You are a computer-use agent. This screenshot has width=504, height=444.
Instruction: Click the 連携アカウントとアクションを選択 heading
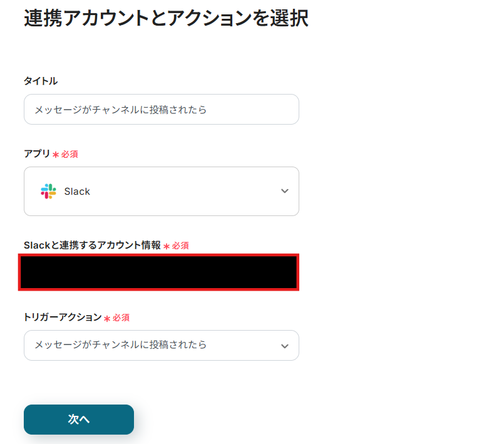pyautogui.click(x=166, y=18)
